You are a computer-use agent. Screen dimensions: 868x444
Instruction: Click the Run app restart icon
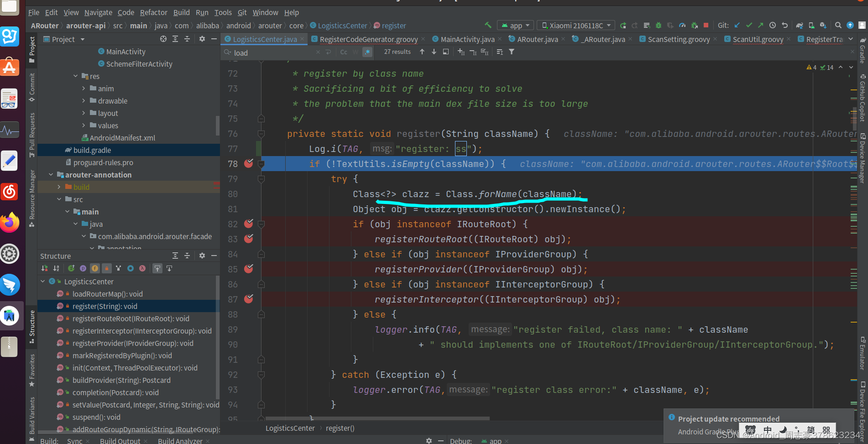623,26
